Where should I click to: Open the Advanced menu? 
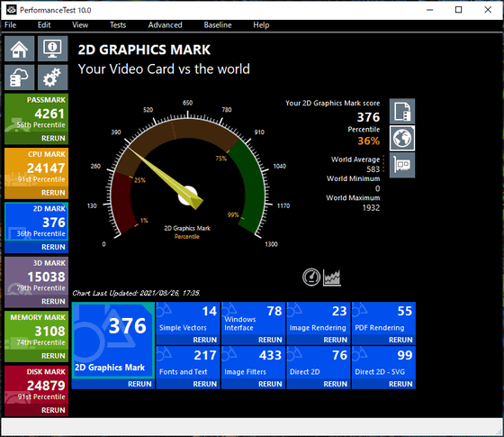point(165,25)
